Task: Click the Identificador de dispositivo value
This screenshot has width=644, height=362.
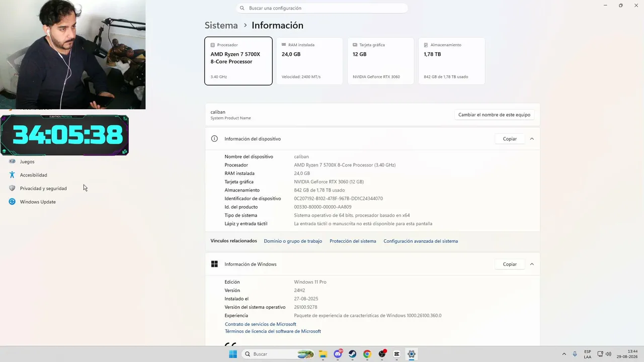Action: (338, 199)
